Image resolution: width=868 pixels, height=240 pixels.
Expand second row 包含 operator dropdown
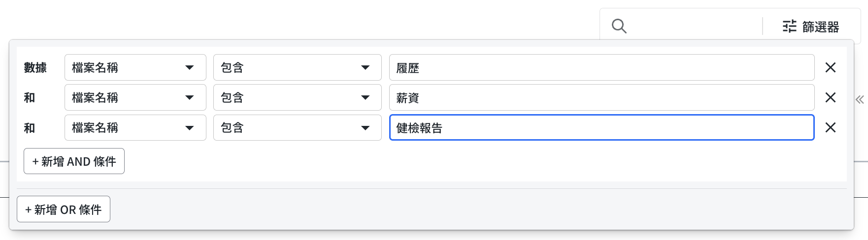pos(297,97)
